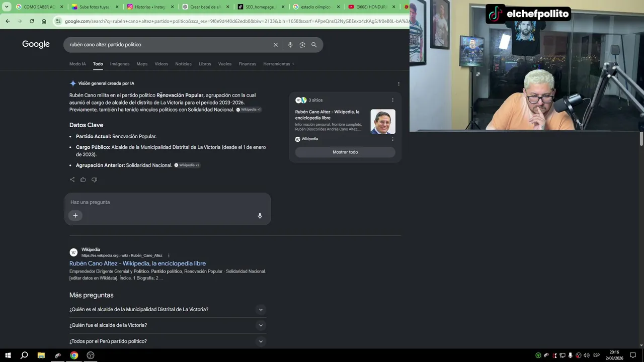The height and width of the screenshot is (362, 644).
Task: Expand '¿Quién fue el alcalde de la Victoria?' question
Action: 168,325
